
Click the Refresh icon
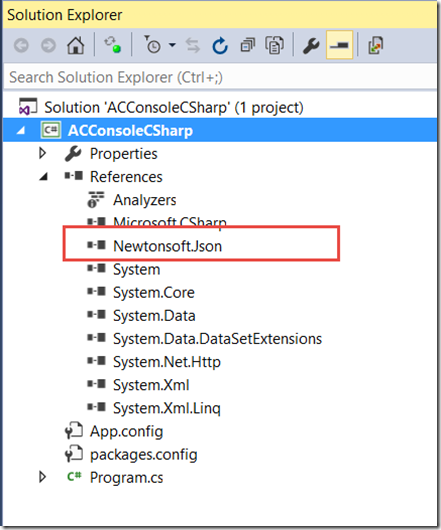tap(220, 45)
